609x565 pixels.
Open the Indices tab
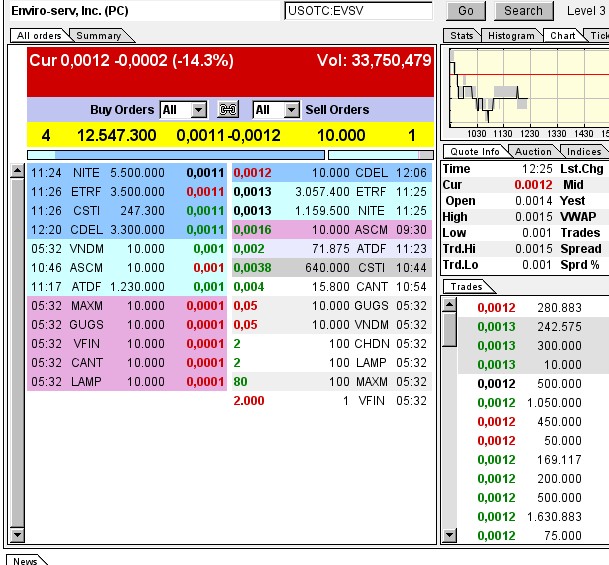(584, 151)
